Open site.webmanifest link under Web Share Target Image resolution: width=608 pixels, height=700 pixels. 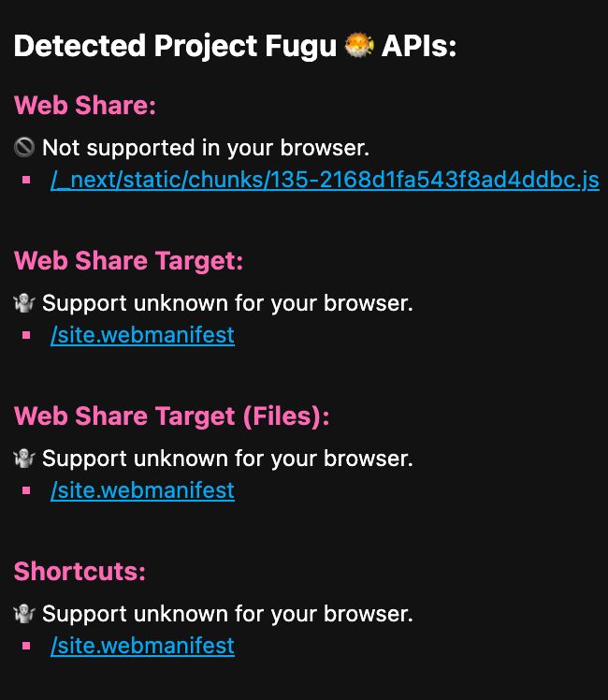click(x=142, y=335)
